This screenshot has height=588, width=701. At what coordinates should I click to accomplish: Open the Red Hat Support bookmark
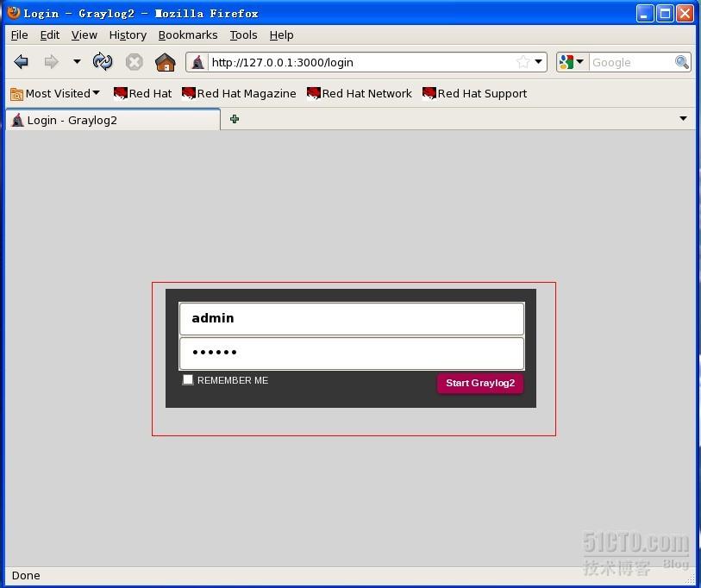click(x=475, y=93)
